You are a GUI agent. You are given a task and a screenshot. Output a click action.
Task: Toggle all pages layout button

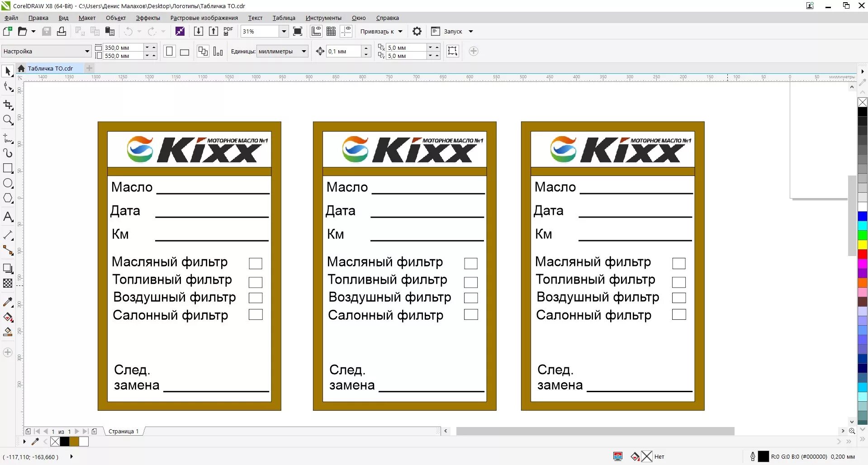[203, 51]
